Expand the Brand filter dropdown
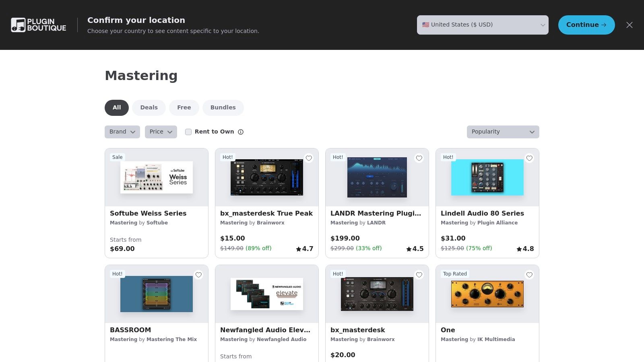 [x=122, y=132]
